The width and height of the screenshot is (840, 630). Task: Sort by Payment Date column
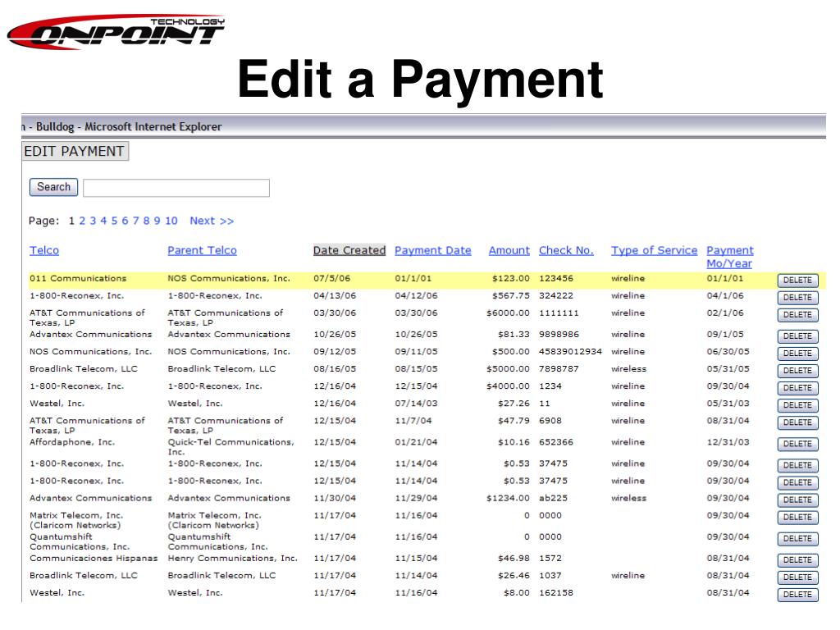(x=433, y=250)
